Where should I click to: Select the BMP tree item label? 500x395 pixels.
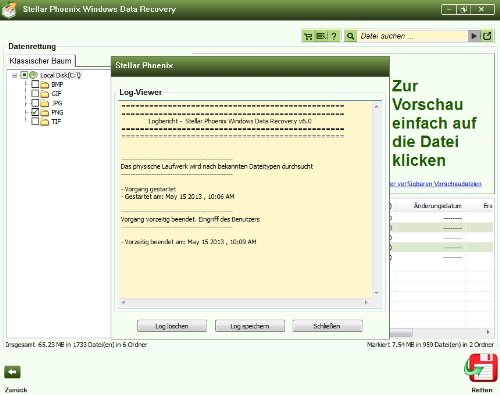tap(57, 85)
